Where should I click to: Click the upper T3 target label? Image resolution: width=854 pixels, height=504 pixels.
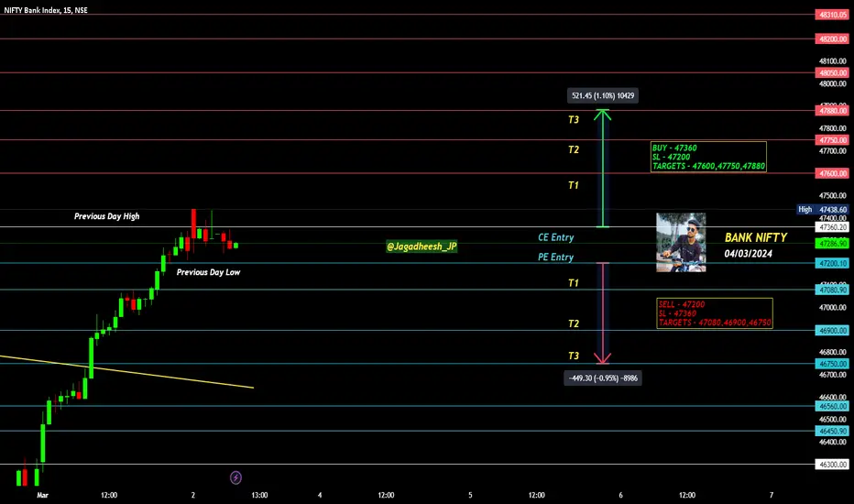(574, 119)
